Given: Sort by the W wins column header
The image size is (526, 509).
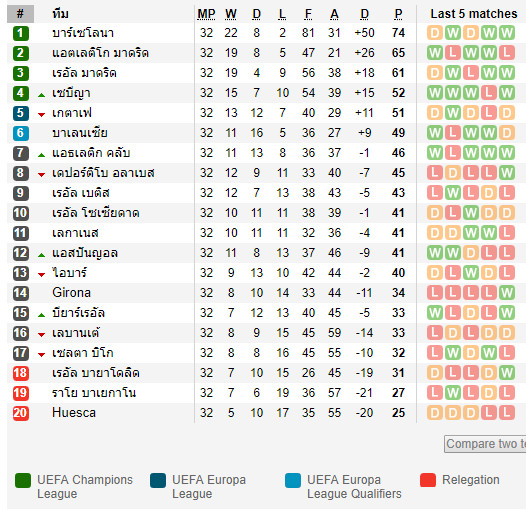Looking at the screenshot, I should 231,14.
